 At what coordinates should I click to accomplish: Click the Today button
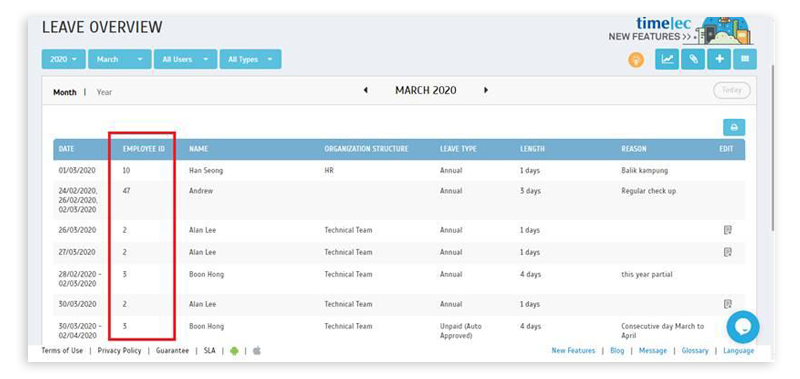tap(732, 90)
